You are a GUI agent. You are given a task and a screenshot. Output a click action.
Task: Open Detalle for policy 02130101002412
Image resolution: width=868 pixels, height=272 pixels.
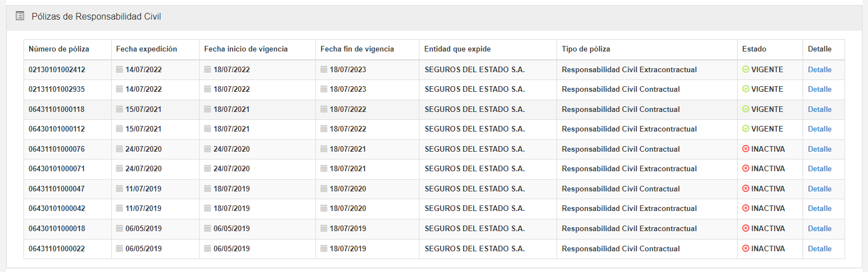coord(819,69)
